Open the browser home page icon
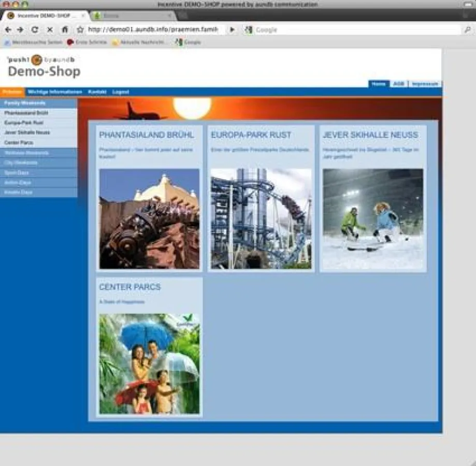Screen dimensions: 476x466 (x=65, y=30)
